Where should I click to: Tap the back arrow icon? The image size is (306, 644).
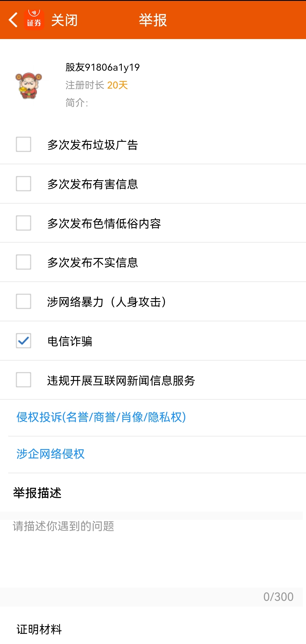13,20
